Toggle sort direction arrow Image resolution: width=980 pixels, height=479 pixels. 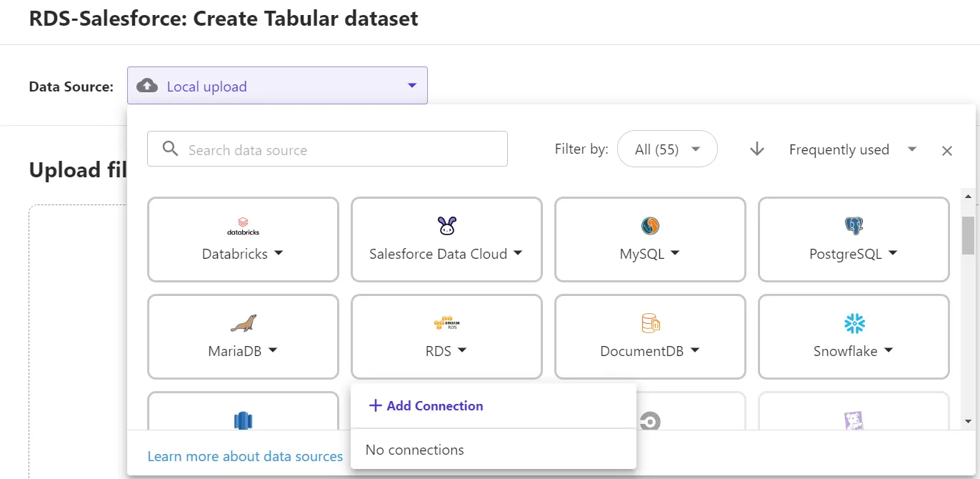tap(757, 149)
